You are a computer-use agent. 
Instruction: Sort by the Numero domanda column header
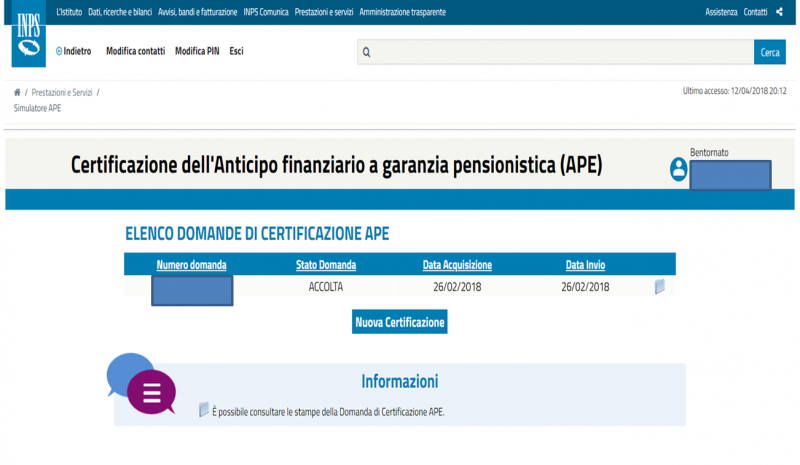192,265
